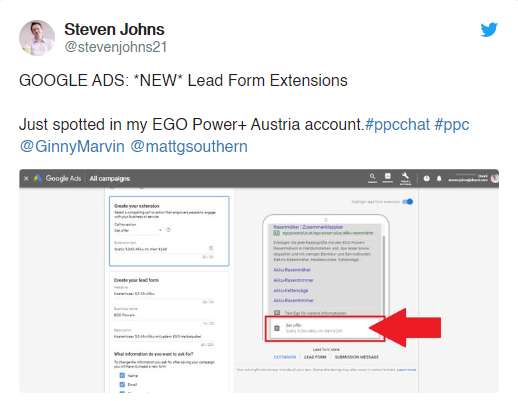518x401 pixels.
Task: Switch to Submission Message preview tab
Action: tap(356, 357)
